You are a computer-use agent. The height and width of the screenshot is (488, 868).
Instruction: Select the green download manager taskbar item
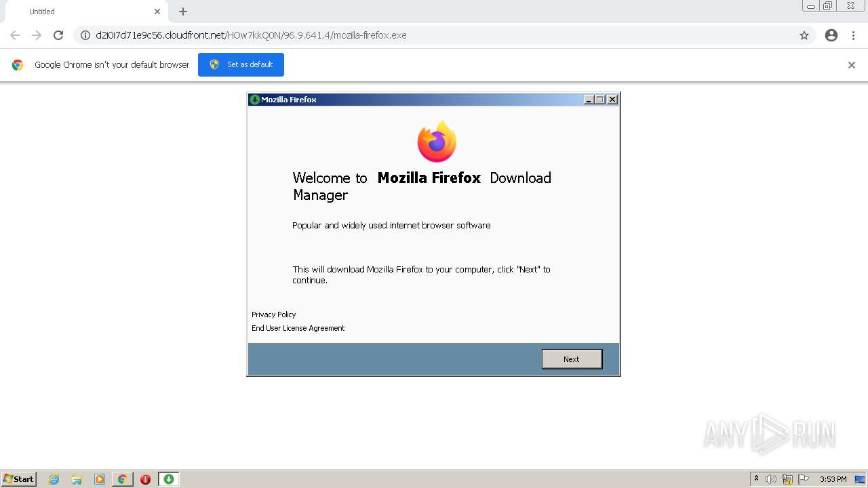168,479
